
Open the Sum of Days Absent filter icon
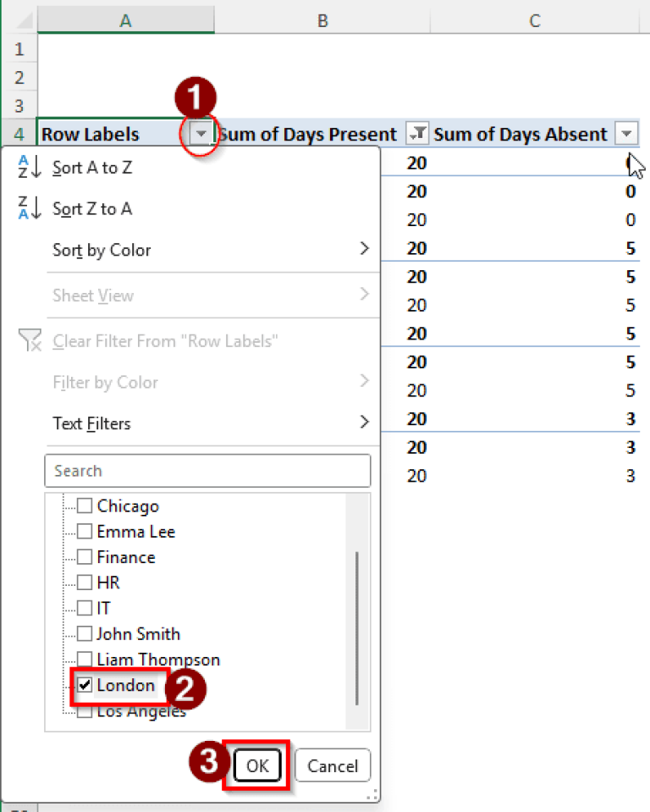626,133
